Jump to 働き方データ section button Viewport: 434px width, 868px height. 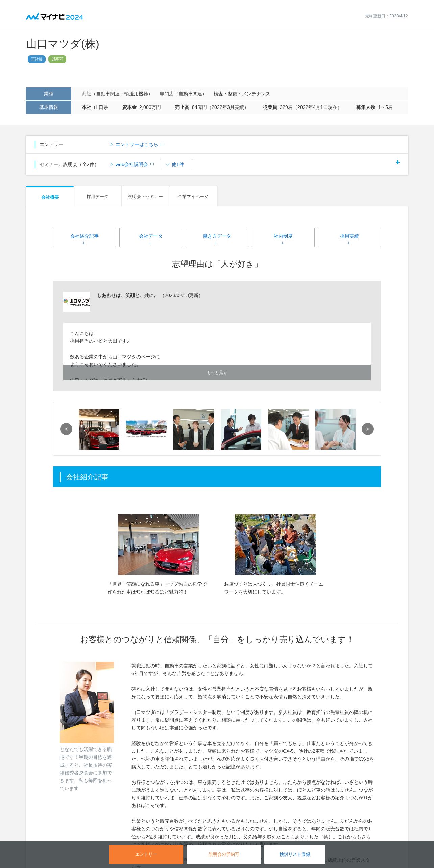217,237
